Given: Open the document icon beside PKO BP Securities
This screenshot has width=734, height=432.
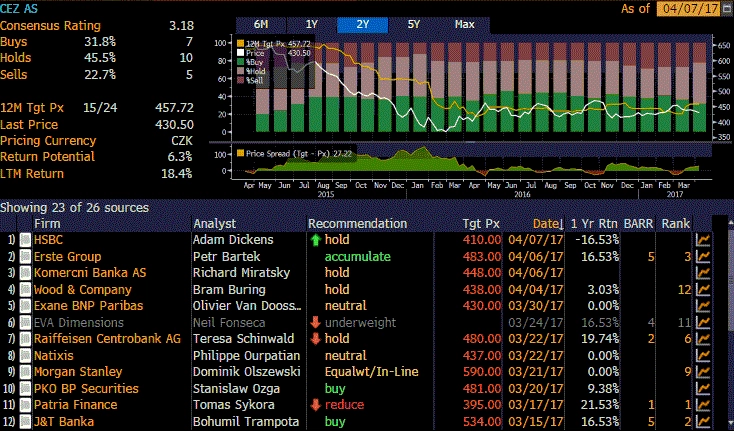Looking at the screenshot, I should [x=25, y=388].
